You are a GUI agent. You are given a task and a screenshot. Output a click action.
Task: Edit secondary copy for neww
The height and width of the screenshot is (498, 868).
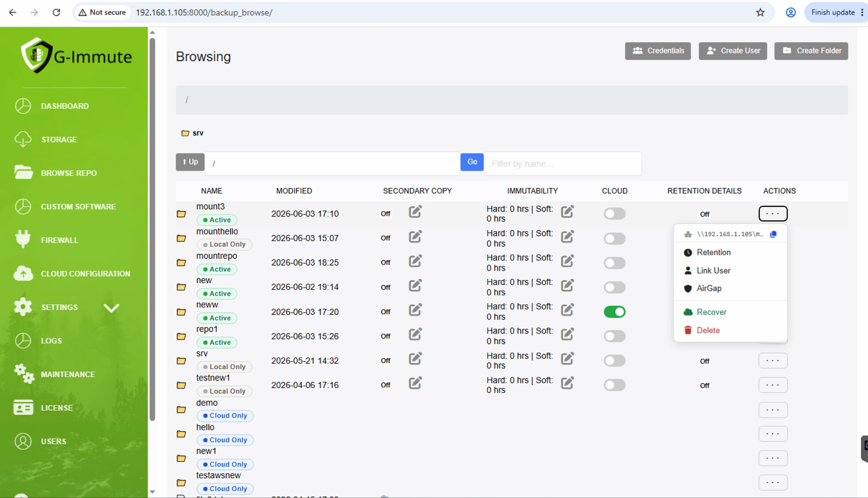[415, 310]
